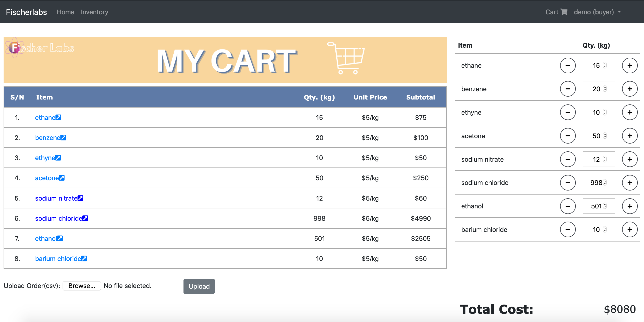Reduce sodium chloride quantity by one
Viewport: 644px width, 322px height.
pyautogui.click(x=567, y=183)
